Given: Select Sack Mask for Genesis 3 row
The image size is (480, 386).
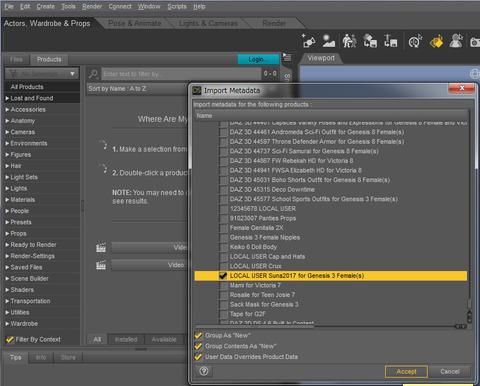Looking at the screenshot, I should pos(331,304).
